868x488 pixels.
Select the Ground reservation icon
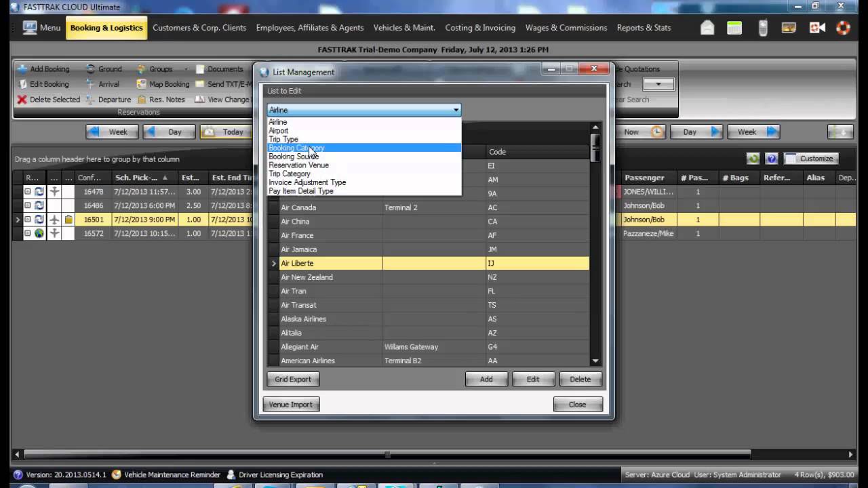point(90,69)
